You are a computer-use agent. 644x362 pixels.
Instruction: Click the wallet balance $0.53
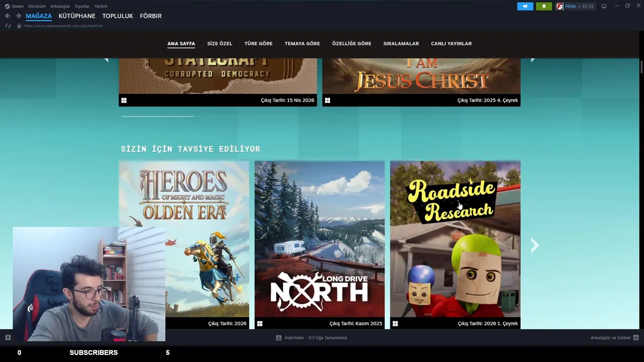[x=588, y=6]
